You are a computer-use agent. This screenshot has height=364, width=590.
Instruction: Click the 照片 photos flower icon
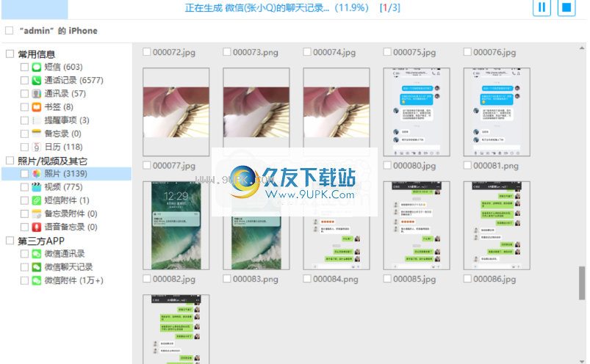click(37, 173)
